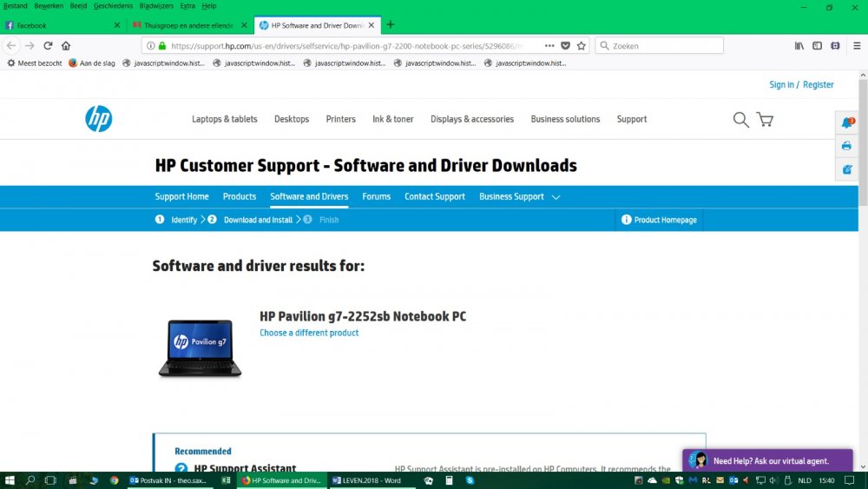Viewport: 868px width, 489px height.
Task: Click Choose a different product link
Action: [309, 333]
